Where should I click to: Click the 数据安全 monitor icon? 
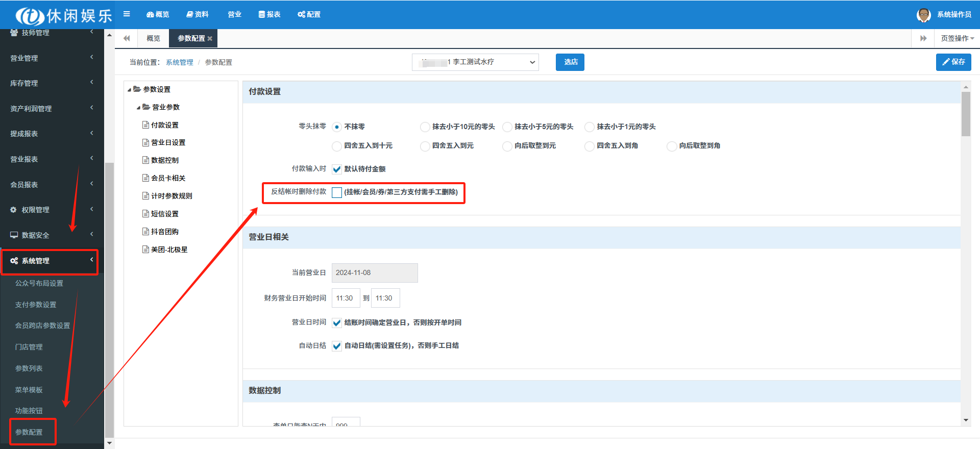tap(14, 235)
